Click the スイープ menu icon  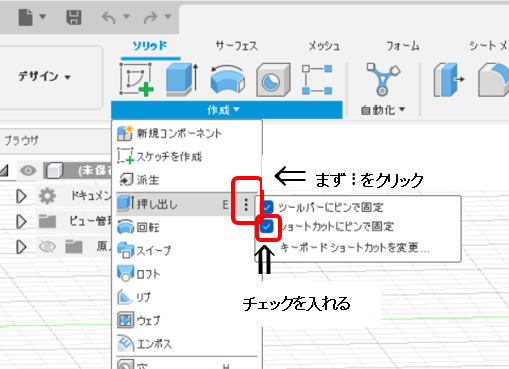click(x=125, y=250)
